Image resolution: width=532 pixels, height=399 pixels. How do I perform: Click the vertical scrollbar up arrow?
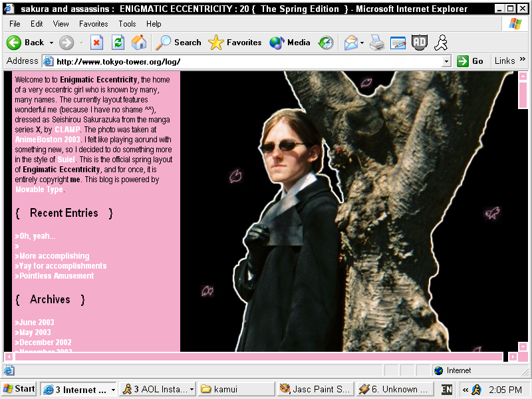pos(523,76)
